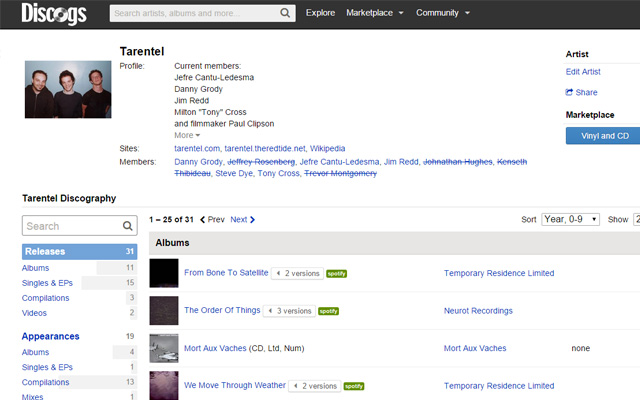Open the Appearances section
The width and height of the screenshot is (640, 400).
pos(51,336)
